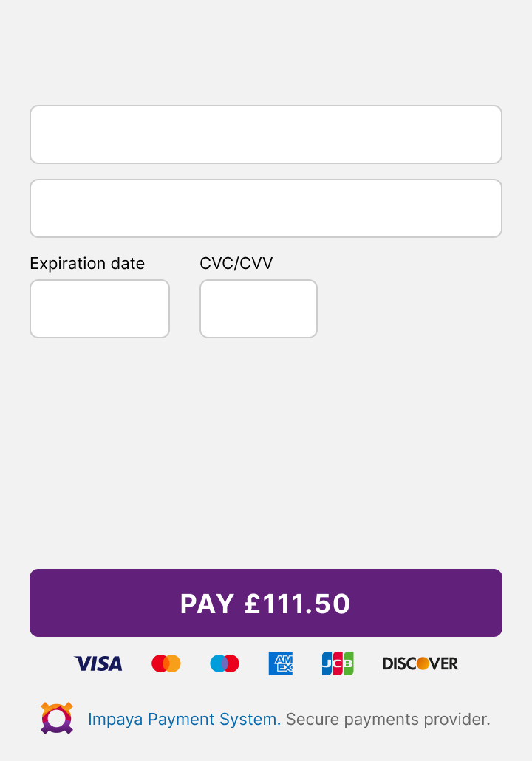Focus the second wide empty input field

coord(266,208)
